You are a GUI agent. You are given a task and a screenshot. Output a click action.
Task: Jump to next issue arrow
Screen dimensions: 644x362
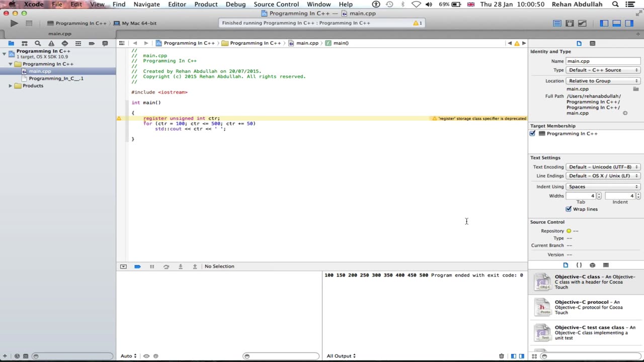click(524, 43)
